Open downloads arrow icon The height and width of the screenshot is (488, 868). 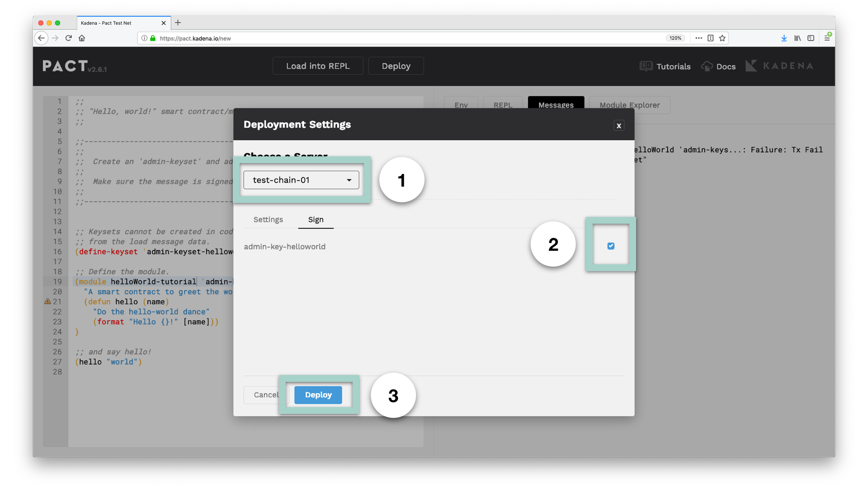[x=784, y=38]
